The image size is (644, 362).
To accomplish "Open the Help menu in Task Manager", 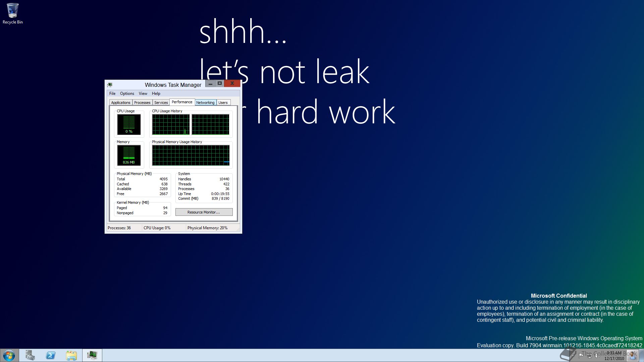I will tap(156, 94).
